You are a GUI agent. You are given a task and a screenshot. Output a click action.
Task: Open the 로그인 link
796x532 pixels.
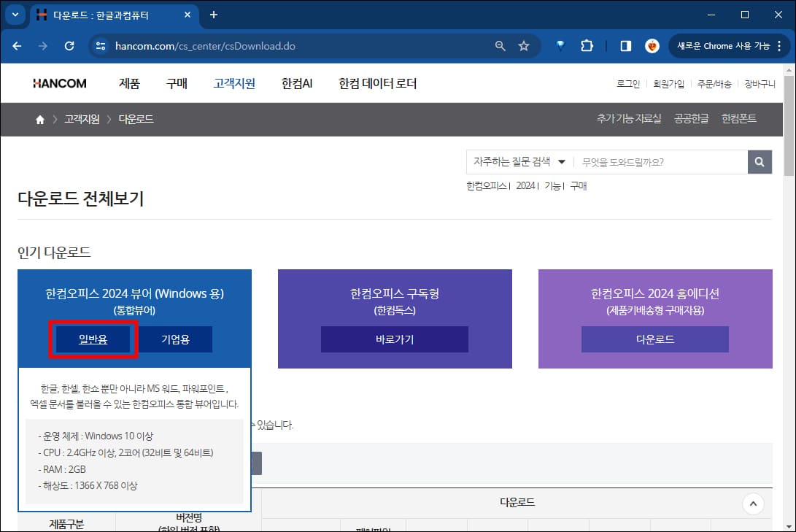627,83
